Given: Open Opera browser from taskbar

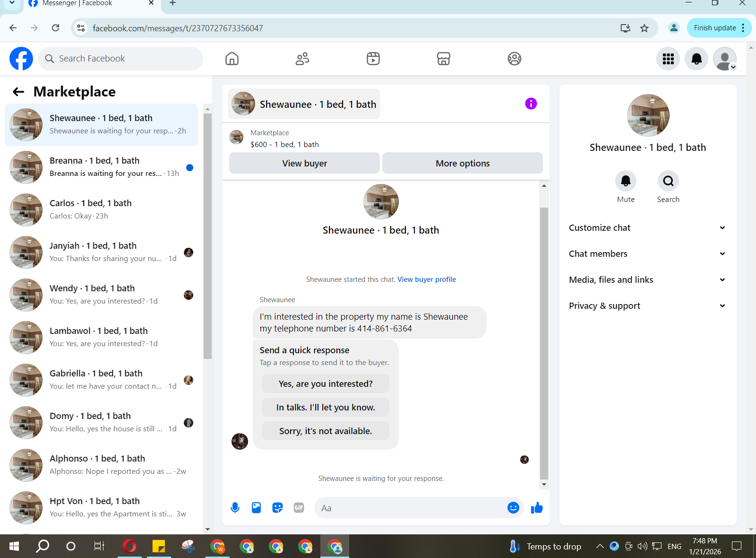Looking at the screenshot, I should [129, 546].
